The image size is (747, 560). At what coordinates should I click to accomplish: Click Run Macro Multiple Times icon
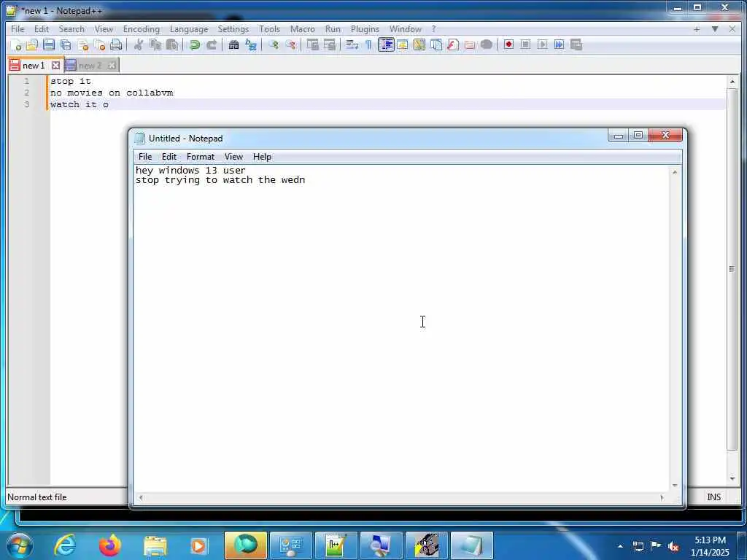(560, 44)
